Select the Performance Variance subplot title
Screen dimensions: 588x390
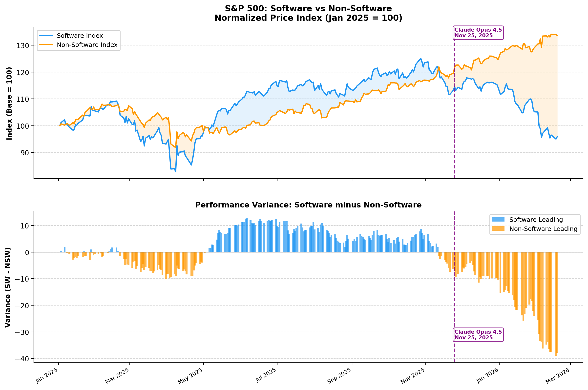(308, 205)
